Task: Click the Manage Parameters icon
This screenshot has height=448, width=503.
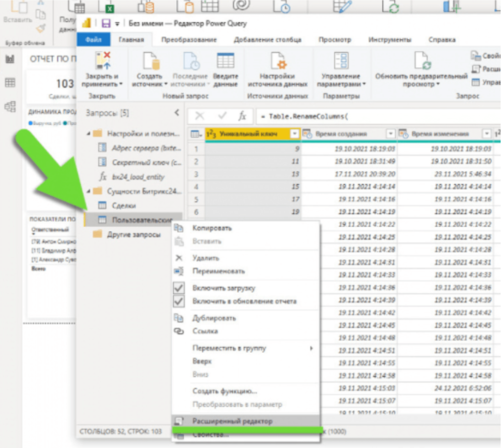Action: pos(341,61)
